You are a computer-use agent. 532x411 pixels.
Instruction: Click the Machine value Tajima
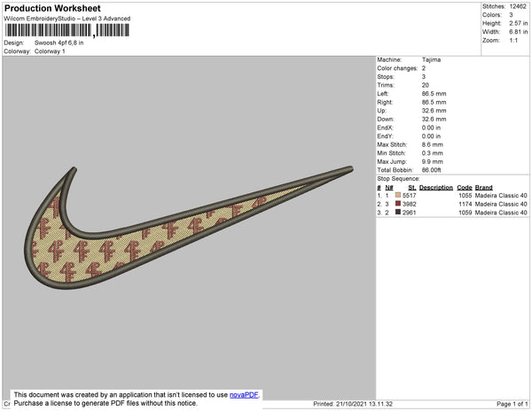coord(431,59)
